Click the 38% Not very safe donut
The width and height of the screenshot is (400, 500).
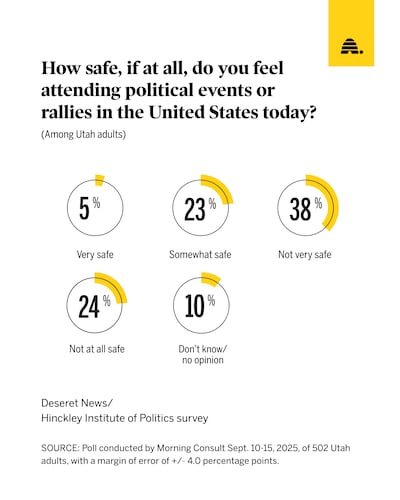307,207
